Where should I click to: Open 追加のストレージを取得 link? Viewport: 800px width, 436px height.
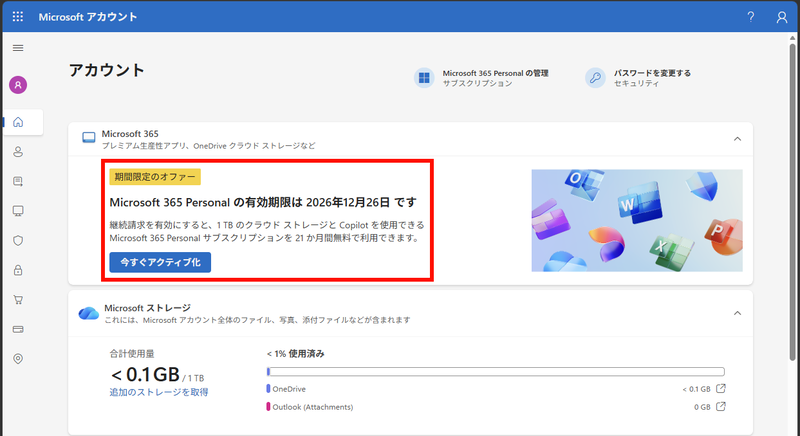[159, 392]
